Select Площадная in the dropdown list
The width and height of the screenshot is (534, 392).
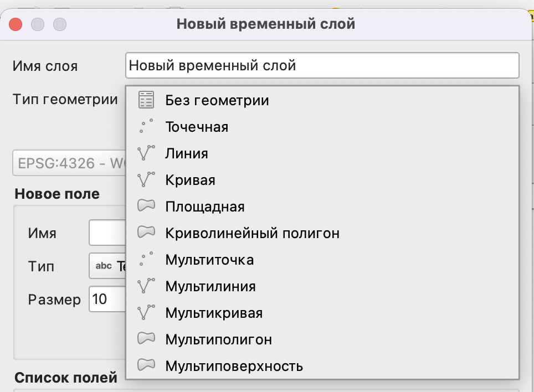(205, 207)
